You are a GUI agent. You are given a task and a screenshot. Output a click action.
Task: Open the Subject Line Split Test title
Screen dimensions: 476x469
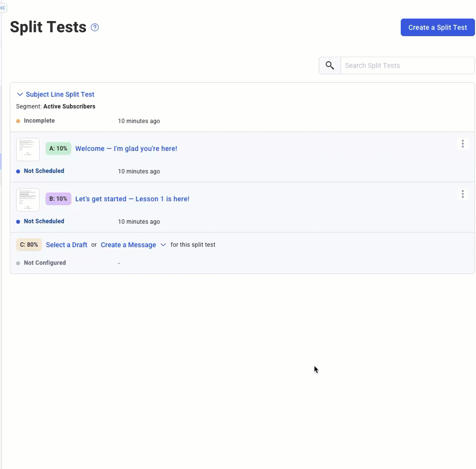(x=60, y=94)
